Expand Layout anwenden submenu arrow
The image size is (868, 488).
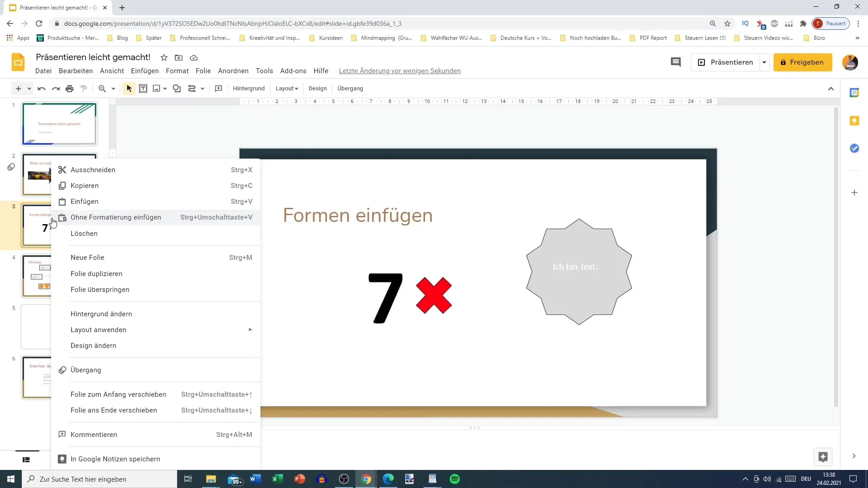(x=251, y=329)
